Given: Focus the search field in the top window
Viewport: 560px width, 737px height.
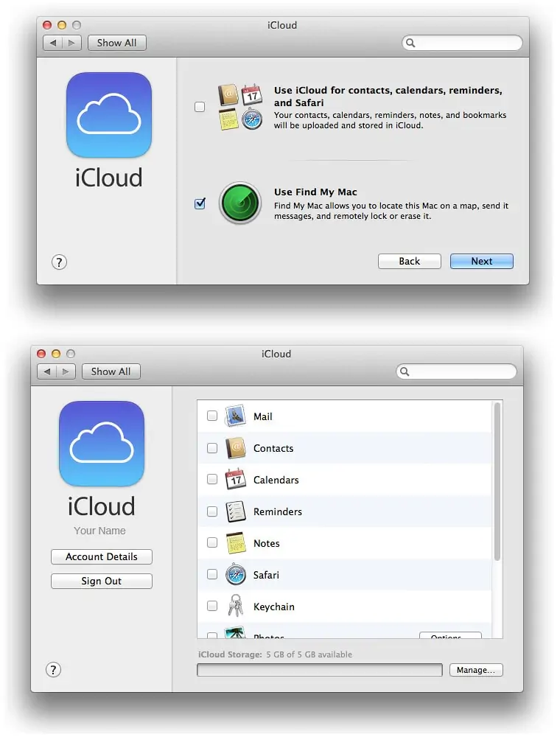Looking at the screenshot, I should tap(462, 43).
